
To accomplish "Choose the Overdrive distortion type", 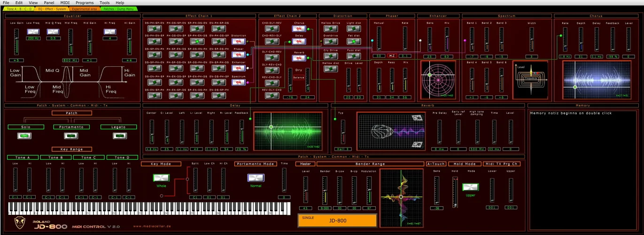I will (331, 42).
